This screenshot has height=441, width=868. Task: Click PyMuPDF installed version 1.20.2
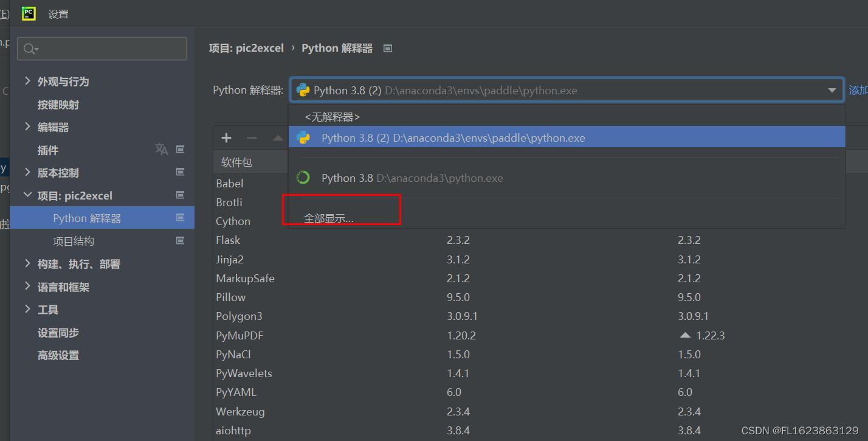[461, 335]
